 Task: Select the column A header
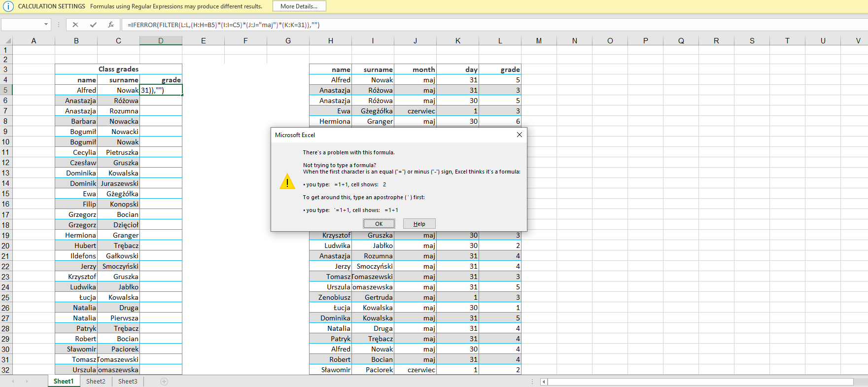coord(34,41)
